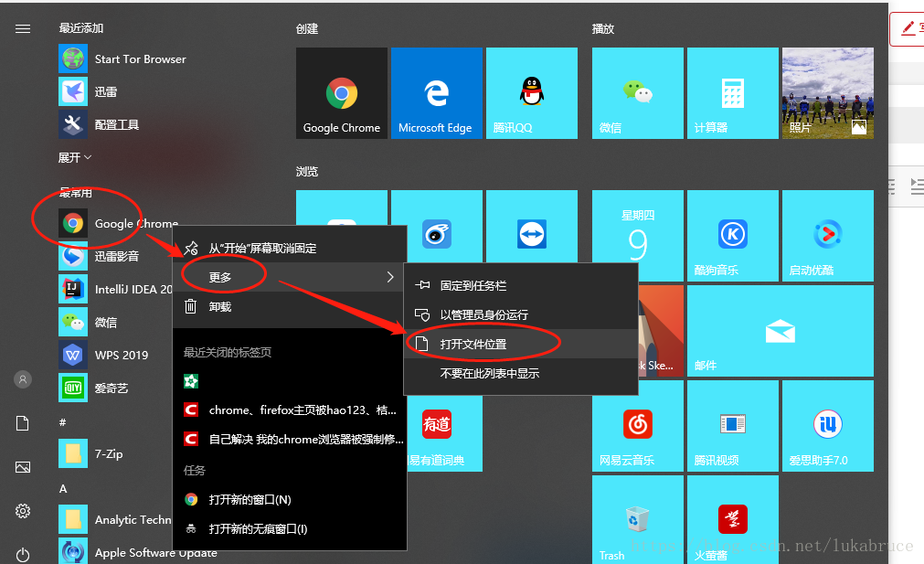
Task: Open recently closed tab 自己解决 我的chrome浏览器
Action: point(290,439)
